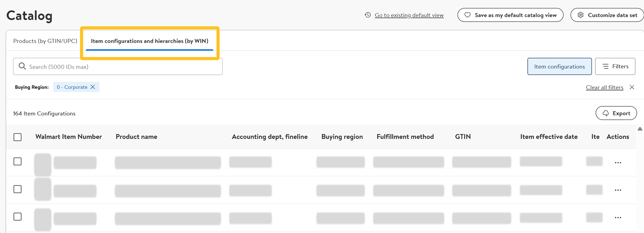Screen dimensions: 644x233
Task: Click Go to existing default view link
Action: [x=409, y=15]
